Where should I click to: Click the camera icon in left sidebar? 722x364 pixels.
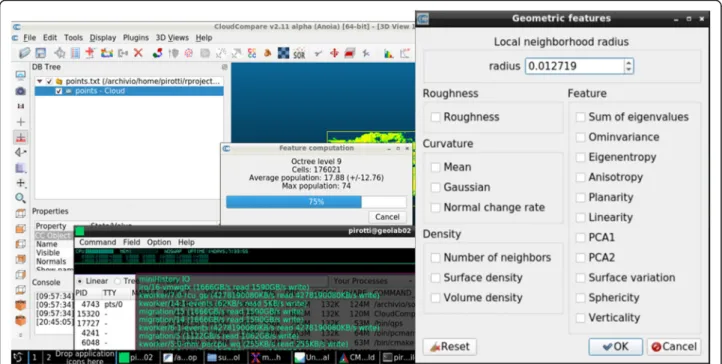21,91
